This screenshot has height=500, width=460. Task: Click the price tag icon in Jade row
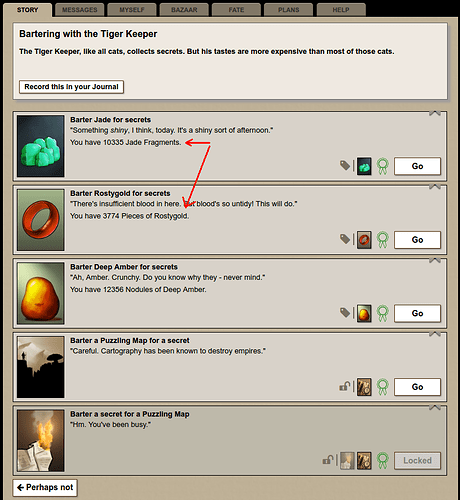[x=345, y=165]
